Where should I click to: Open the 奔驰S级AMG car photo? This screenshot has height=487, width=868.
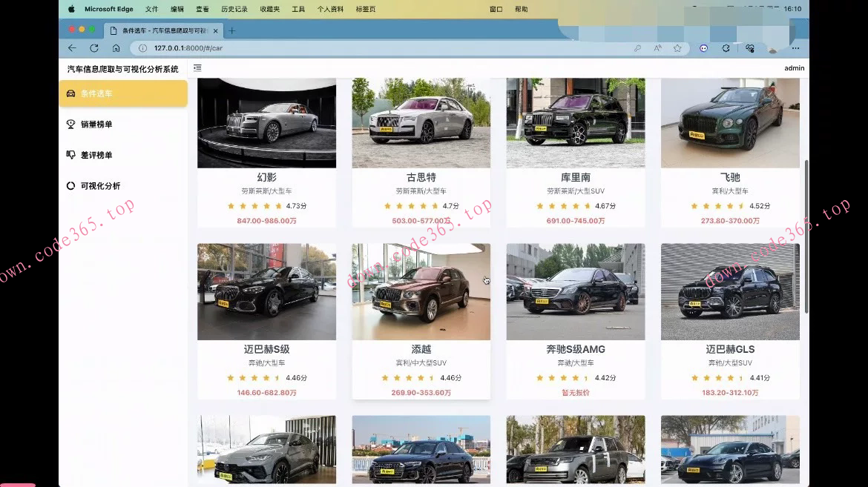(x=576, y=291)
